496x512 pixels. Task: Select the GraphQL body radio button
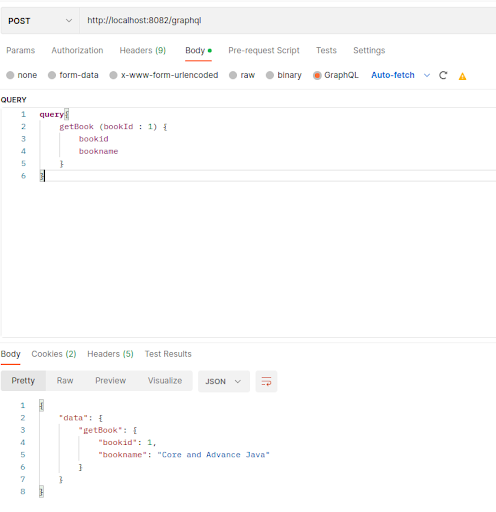tap(317, 75)
